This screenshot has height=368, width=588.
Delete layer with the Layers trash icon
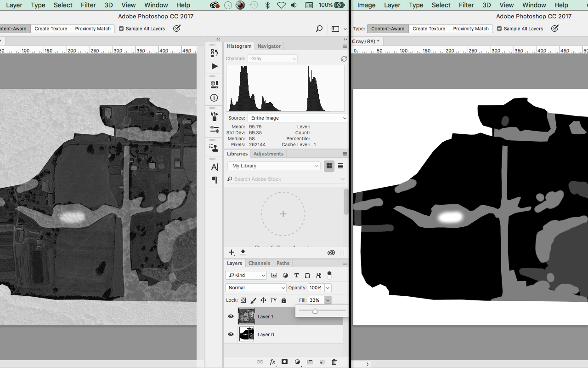click(x=334, y=362)
